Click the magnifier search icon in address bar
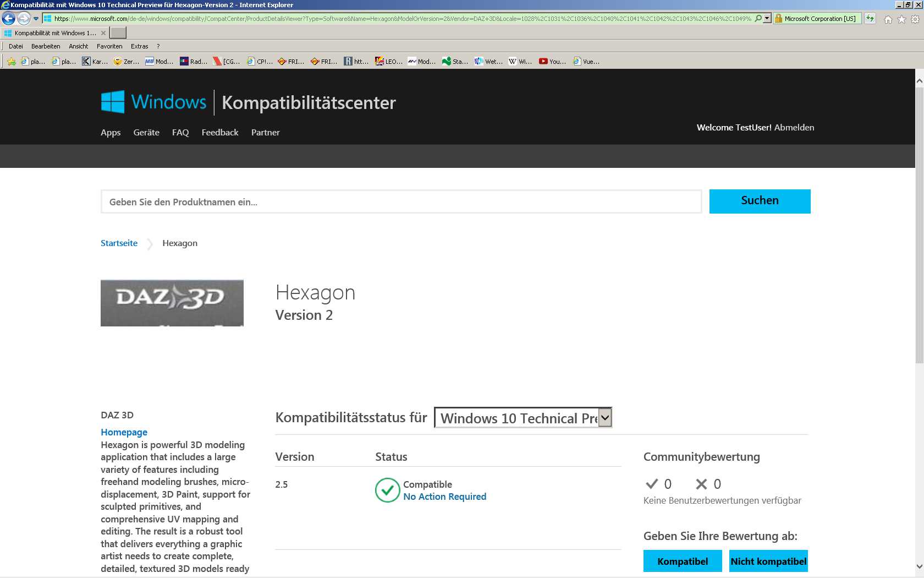Viewport: 924px width, 578px height. pyautogui.click(x=758, y=19)
